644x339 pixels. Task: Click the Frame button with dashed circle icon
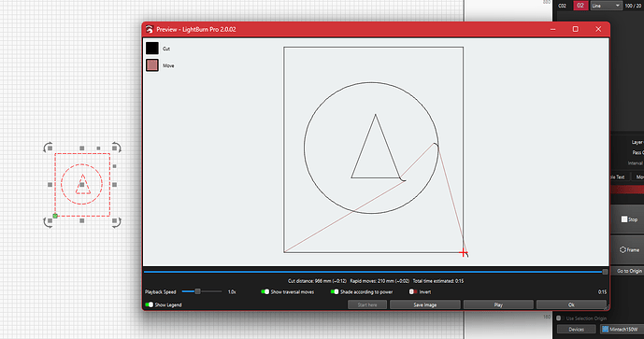click(628, 249)
